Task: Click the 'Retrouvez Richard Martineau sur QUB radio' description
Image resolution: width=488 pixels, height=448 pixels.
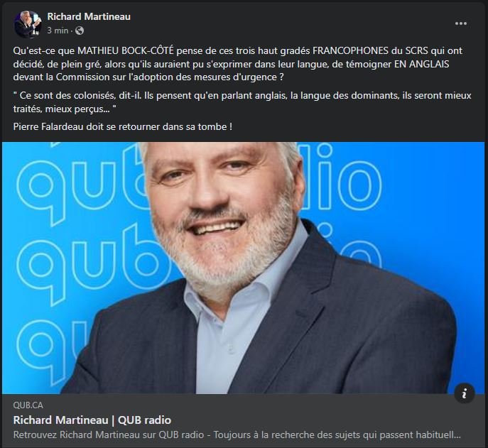Action: point(237,435)
